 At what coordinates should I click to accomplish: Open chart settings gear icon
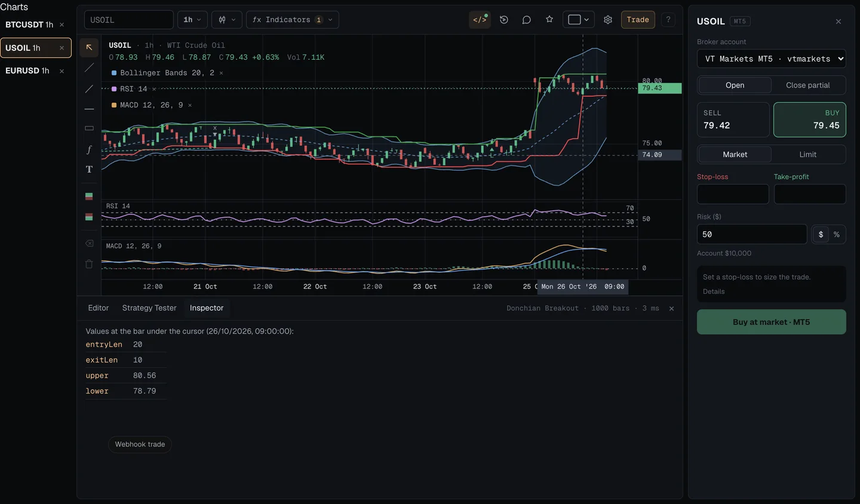pyautogui.click(x=608, y=20)
